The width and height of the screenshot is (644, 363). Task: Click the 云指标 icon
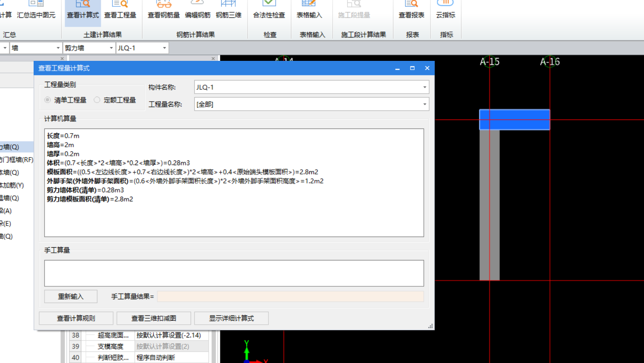445,9
